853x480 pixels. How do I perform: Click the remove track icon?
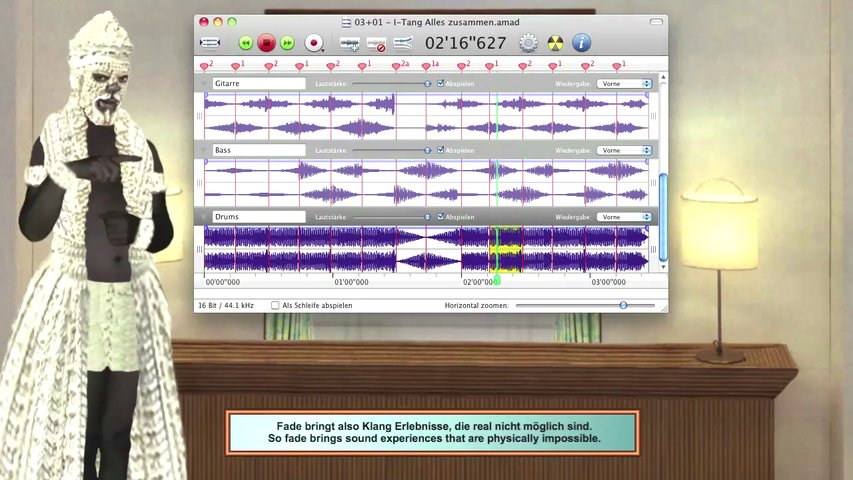coord(376,43)
